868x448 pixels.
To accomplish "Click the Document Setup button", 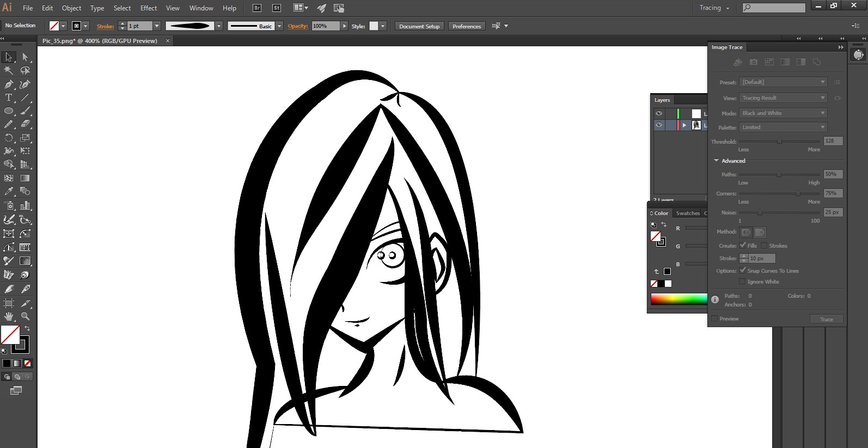I will [x=419, y=26].
